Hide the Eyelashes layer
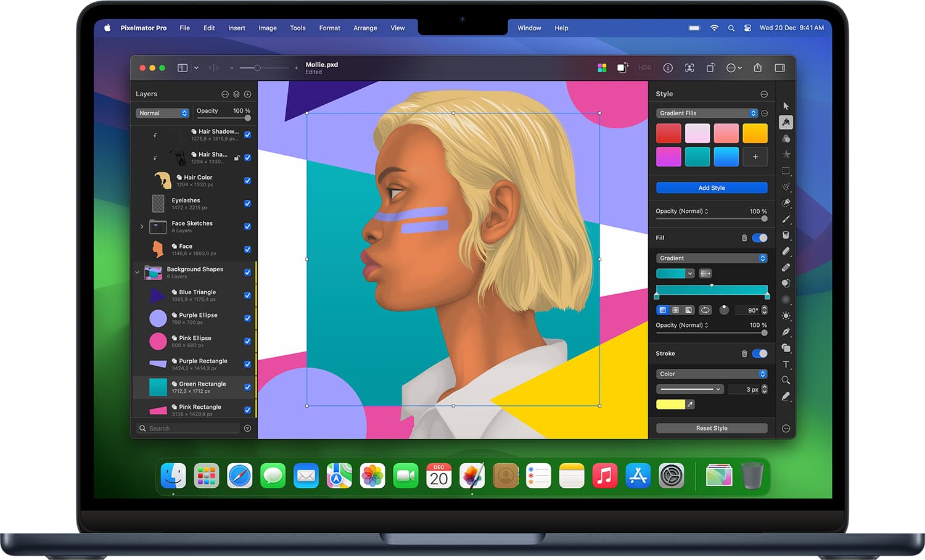 coord(247,204)
